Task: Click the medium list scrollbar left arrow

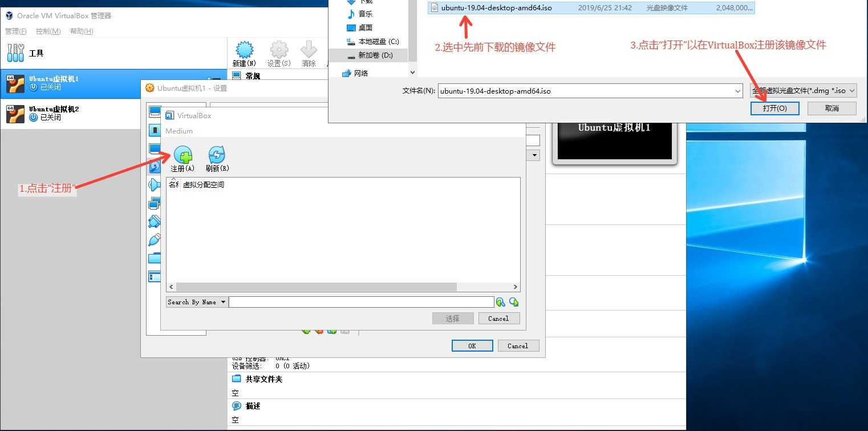Action: [x=171, y=287]
